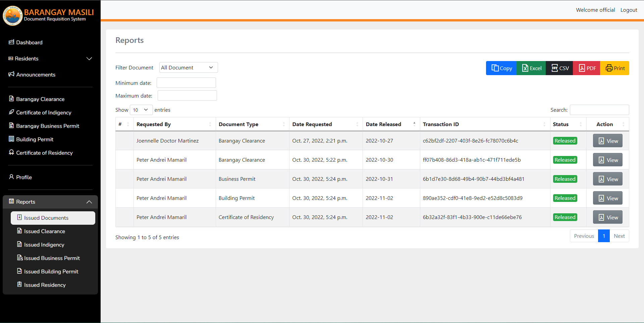
Task: View Joennelle Doctor Martinez's document
Action: (x=607, y=141)
